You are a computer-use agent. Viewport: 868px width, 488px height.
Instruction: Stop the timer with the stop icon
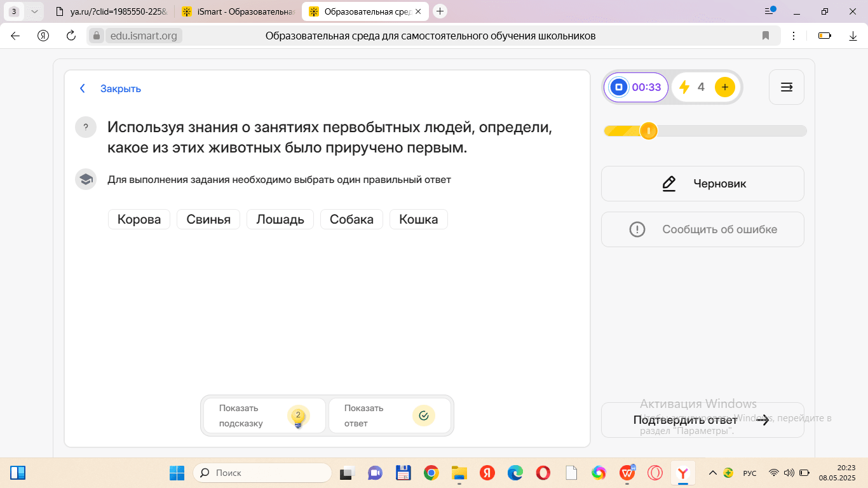coord(619,87)
